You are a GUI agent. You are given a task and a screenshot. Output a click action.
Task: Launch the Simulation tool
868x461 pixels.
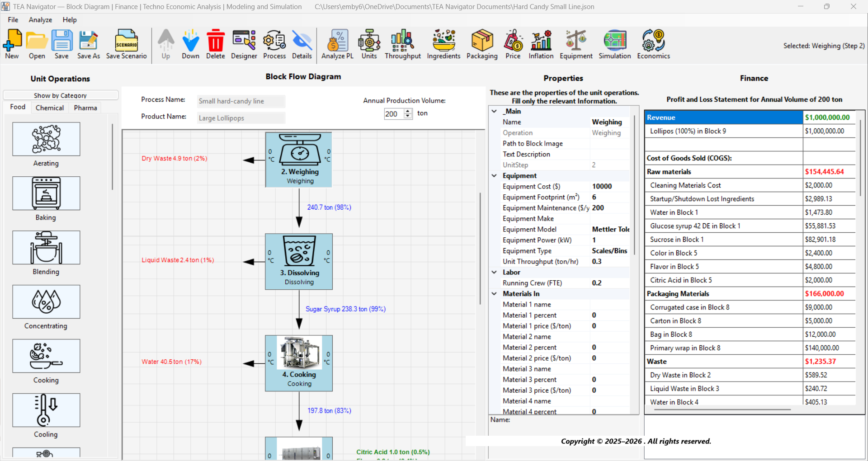[614, 44]
